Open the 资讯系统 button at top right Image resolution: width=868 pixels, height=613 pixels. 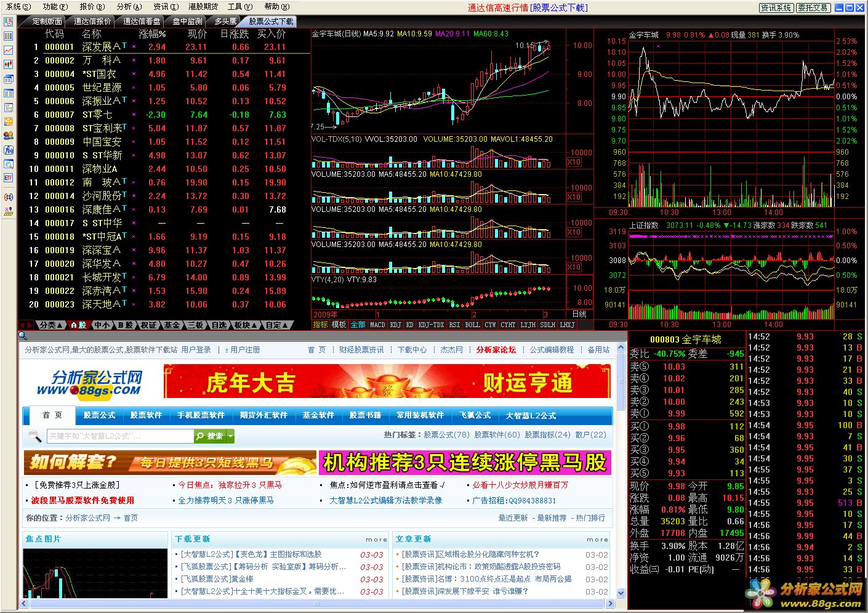click(776, 7)
